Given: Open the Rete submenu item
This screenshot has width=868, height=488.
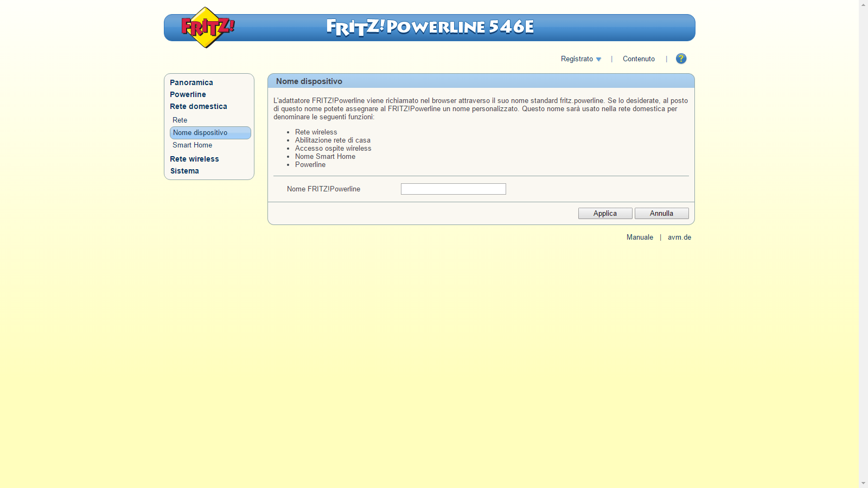Looking at the screenshot, I should click(x=180, y=120).
